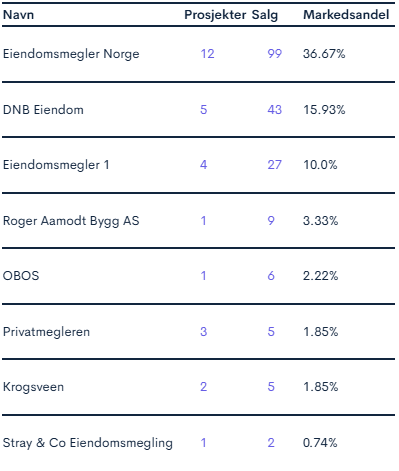Click DNB Eiendom sales link 43
This screenshot has height=471, width=399.
click(x=274, y=110)
